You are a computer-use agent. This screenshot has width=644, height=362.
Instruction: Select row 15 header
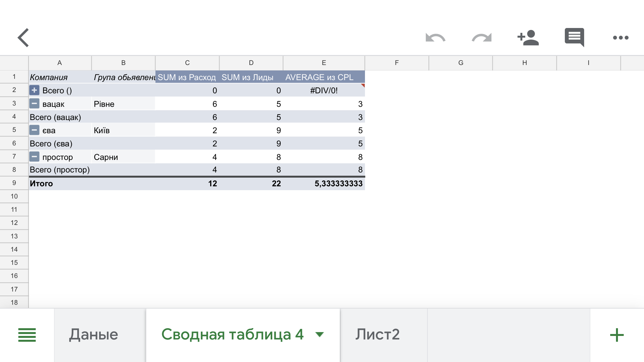[14, 263]
